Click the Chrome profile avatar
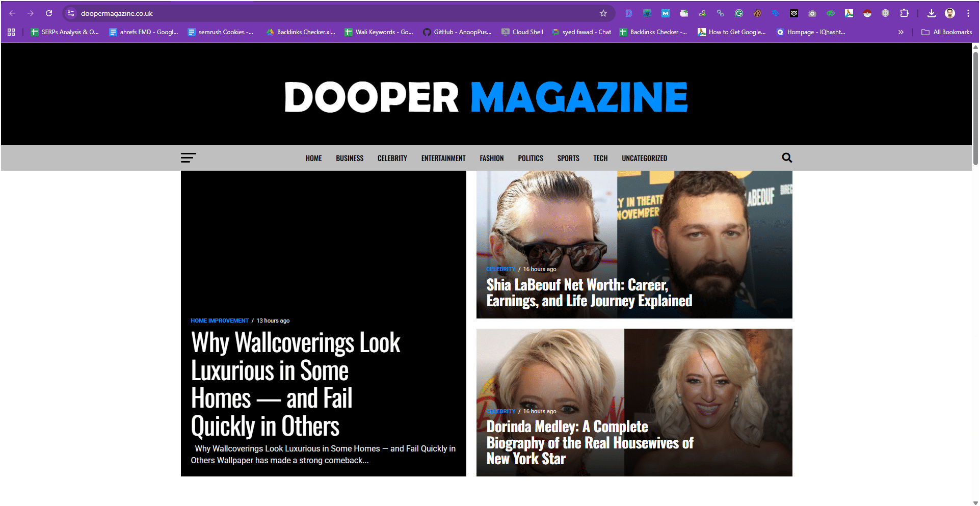The width and height of the screenshot is (980, 506). (x=950, y=13)
